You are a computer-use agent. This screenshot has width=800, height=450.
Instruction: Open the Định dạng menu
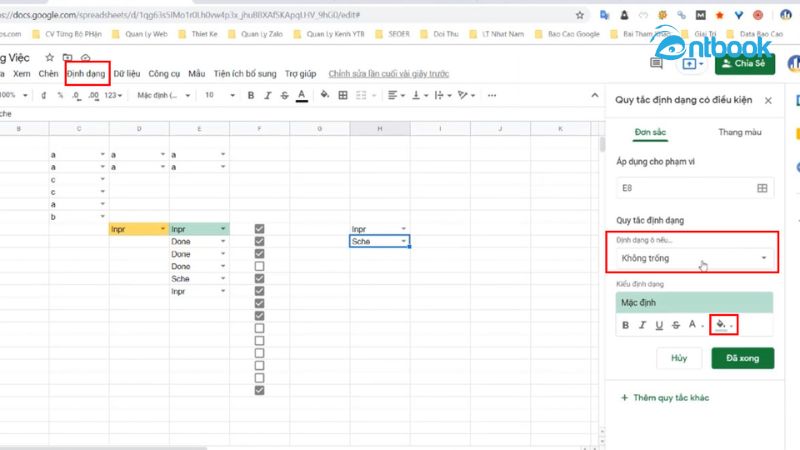point(87,74)
